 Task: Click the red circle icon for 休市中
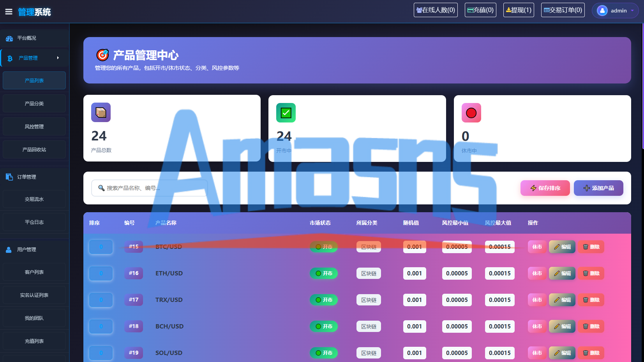click(471, 113)
